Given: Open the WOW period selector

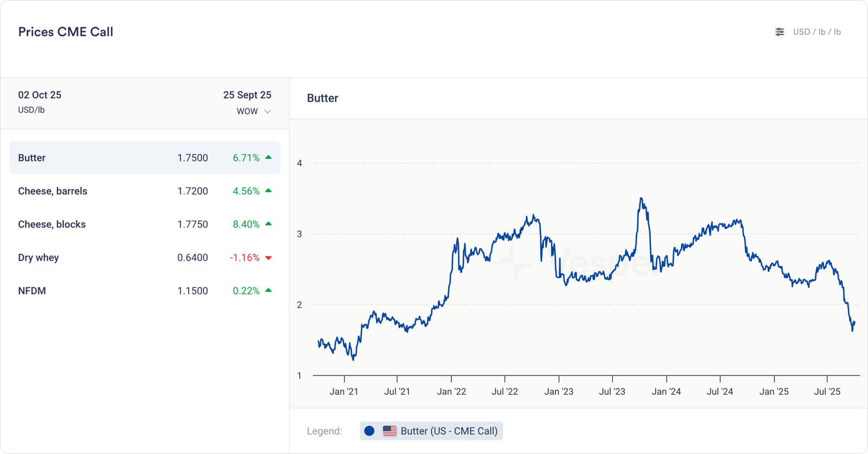Looking at the screenshot, I should click(x=247, y=111).
